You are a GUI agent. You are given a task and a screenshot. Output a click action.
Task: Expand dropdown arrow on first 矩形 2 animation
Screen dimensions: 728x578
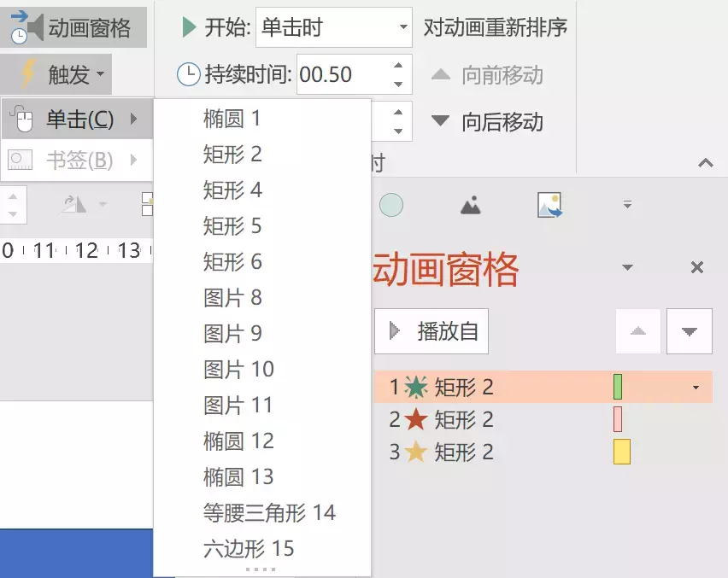696,388
